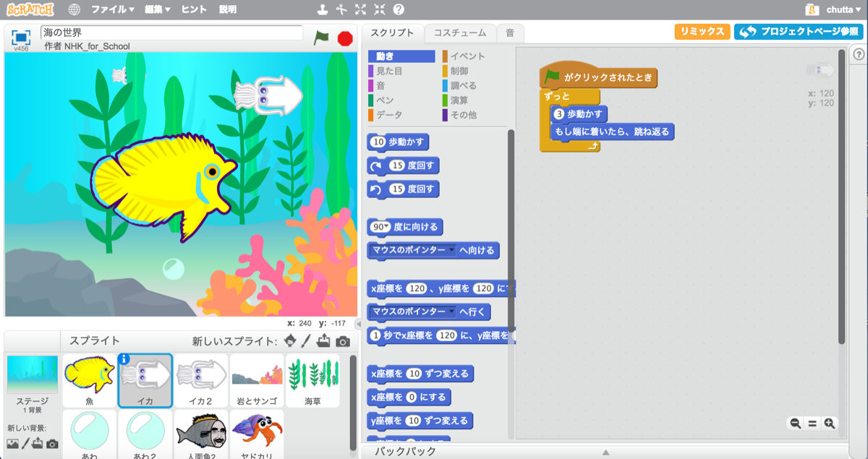Image resolution: width=868 pixels, height=459 pixels.
Task: Open the info icon on イカ sprite
Action: coord(124,359)
